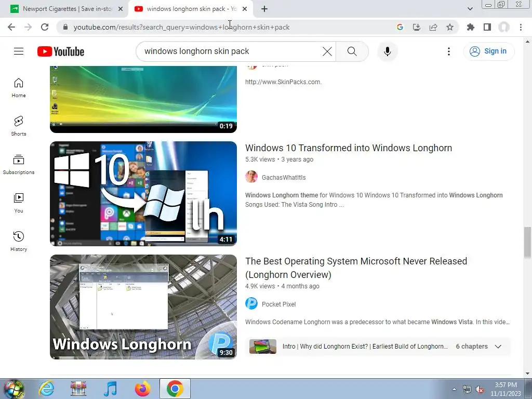Click the magnifier search button
Screen dimensions: 532x399
352,51
